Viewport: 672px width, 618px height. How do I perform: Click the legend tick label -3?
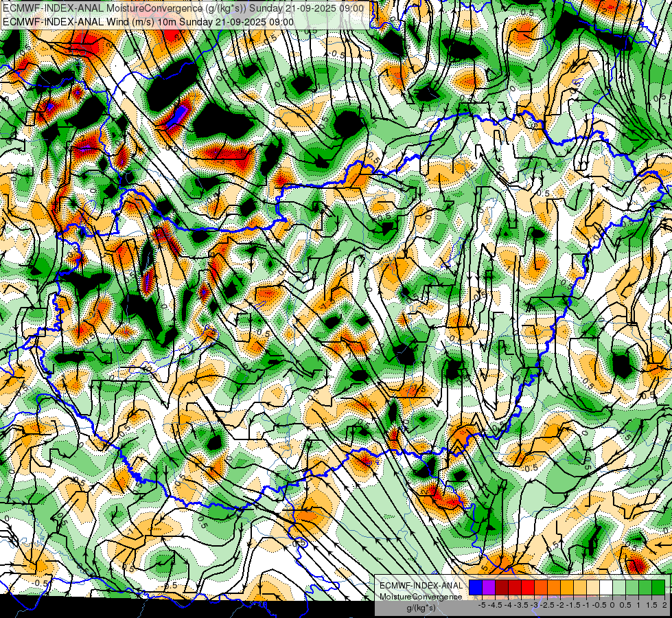[x=535, y=605]
